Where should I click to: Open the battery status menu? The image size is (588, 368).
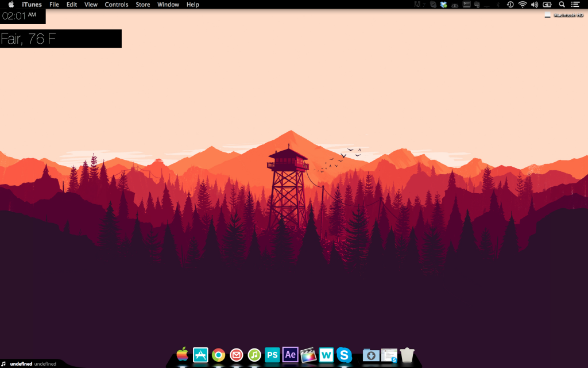coord(547,5)
